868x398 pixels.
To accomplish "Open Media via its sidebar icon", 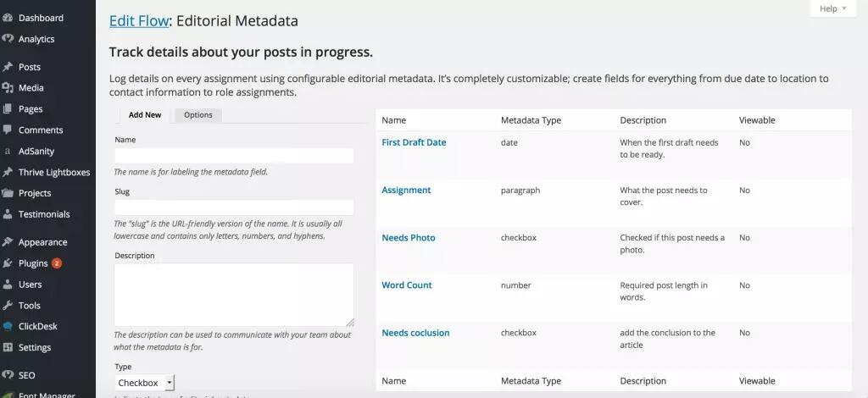I will (x=8, y=88).
